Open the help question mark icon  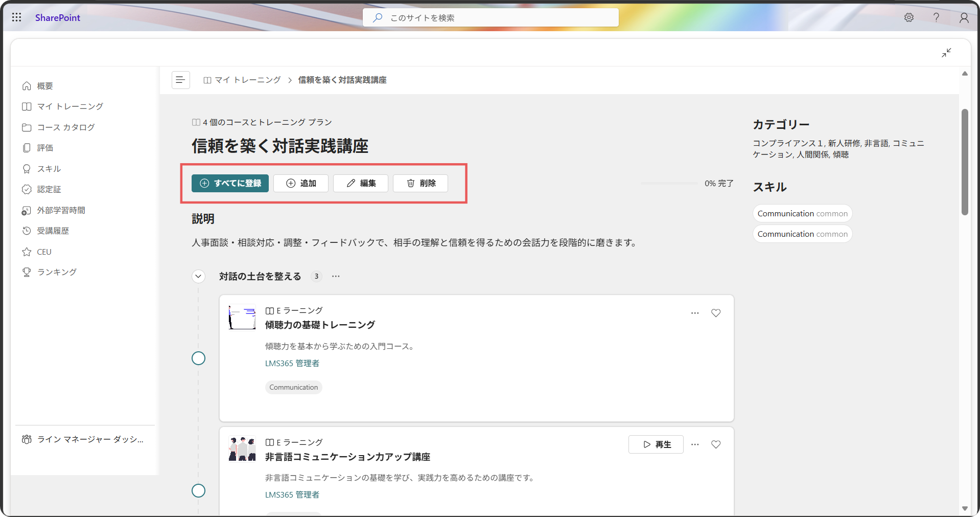tap(936, 17)
